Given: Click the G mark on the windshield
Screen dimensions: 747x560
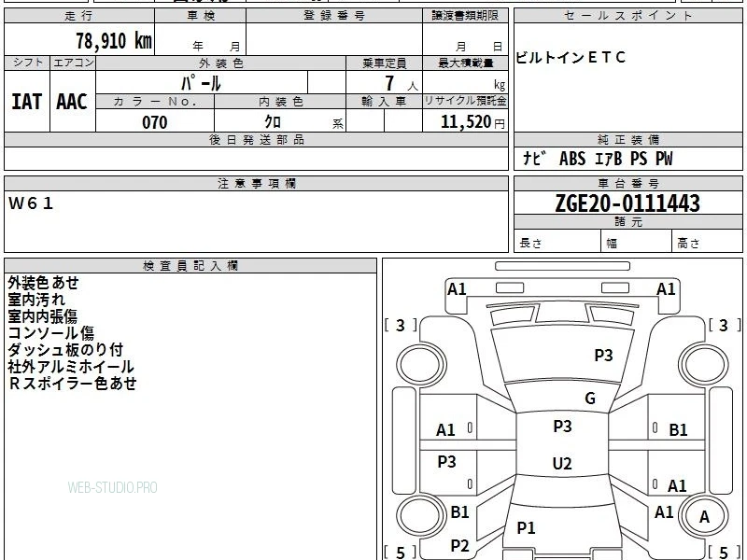Looking at the screenshot, I should pos(590,399).
